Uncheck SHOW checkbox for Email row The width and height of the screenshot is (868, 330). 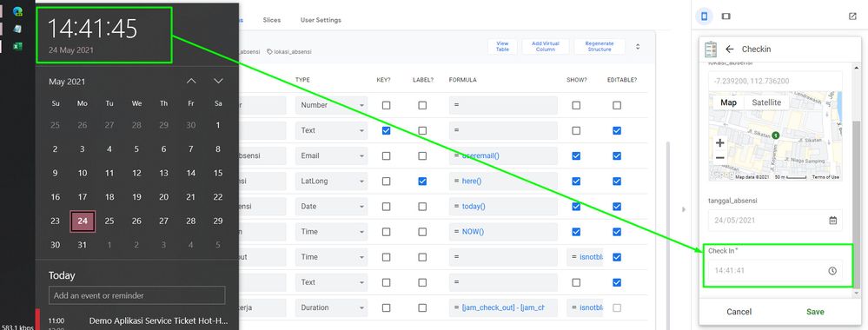tap(576, 155)
